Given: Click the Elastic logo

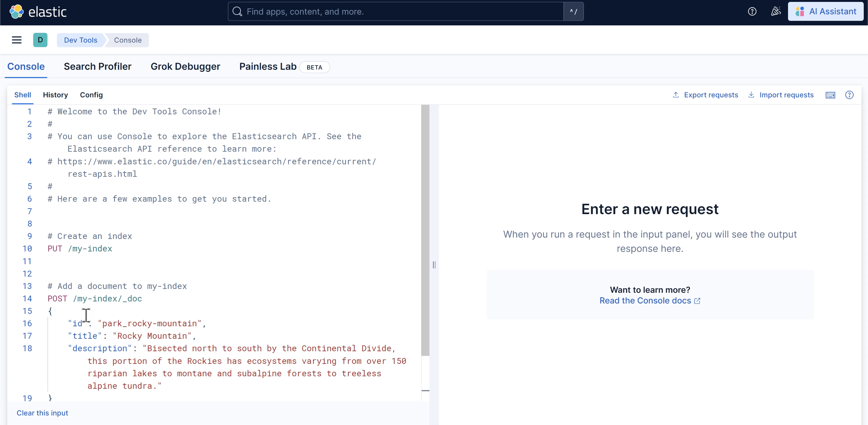Looking at the screenshot, I should [x=38, y=12].
